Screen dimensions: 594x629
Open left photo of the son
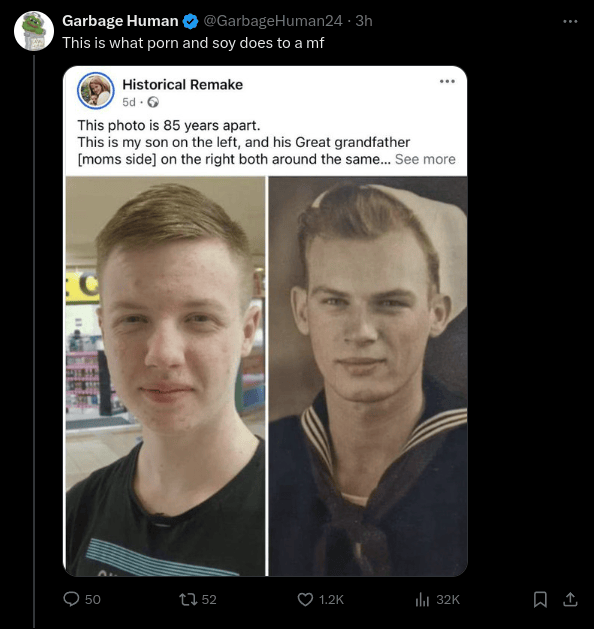click(x=165, y=376)
